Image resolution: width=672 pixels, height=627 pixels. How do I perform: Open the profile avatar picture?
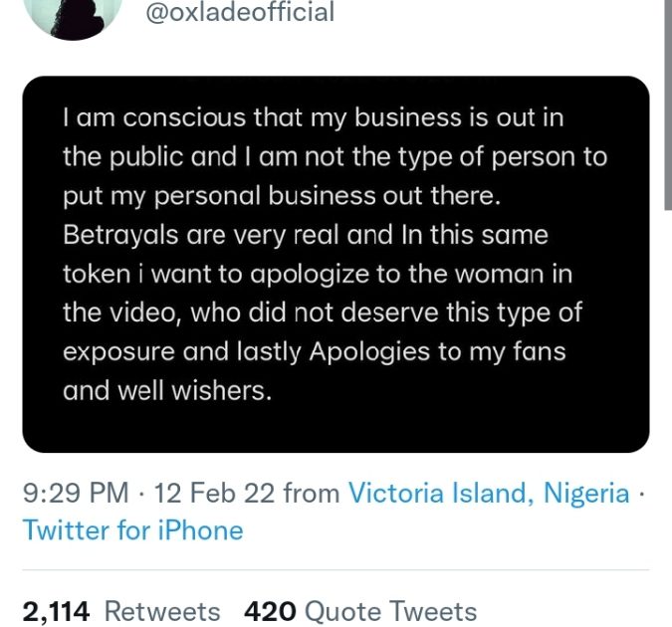(71, 15)
